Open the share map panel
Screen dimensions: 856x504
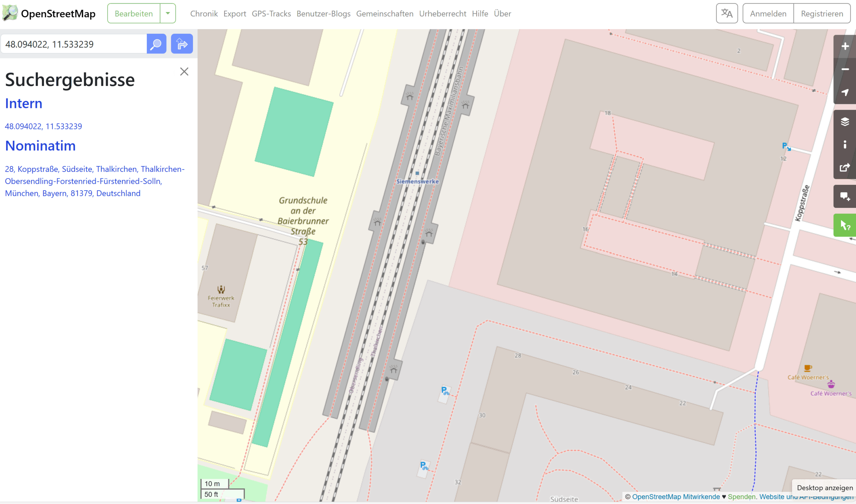[845, 167]
